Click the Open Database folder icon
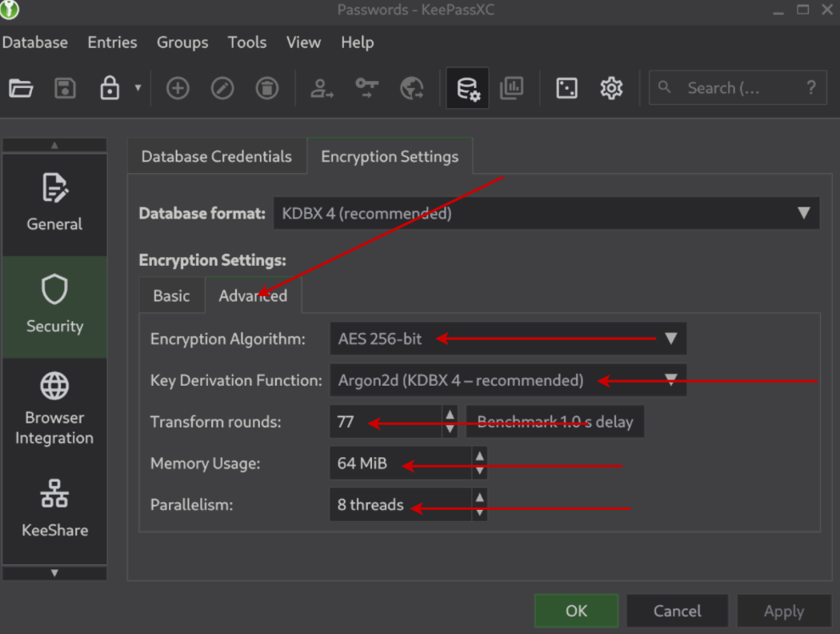 (21, 88)
